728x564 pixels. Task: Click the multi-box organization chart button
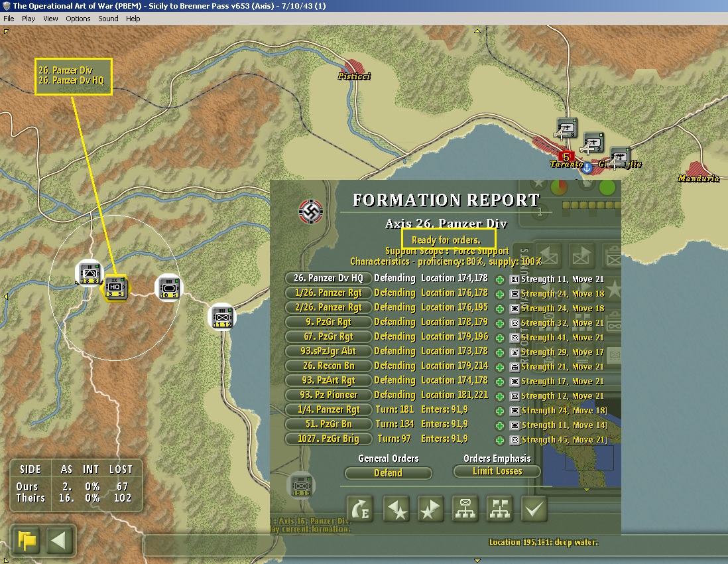pyautogui.click(x=499, y=509)
